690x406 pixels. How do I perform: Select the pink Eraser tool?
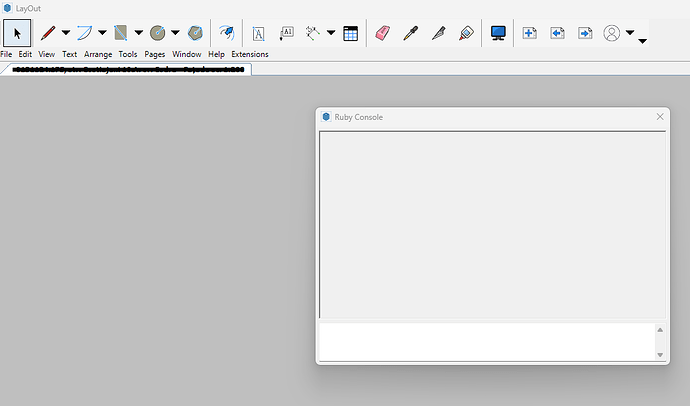coord(382,33)
